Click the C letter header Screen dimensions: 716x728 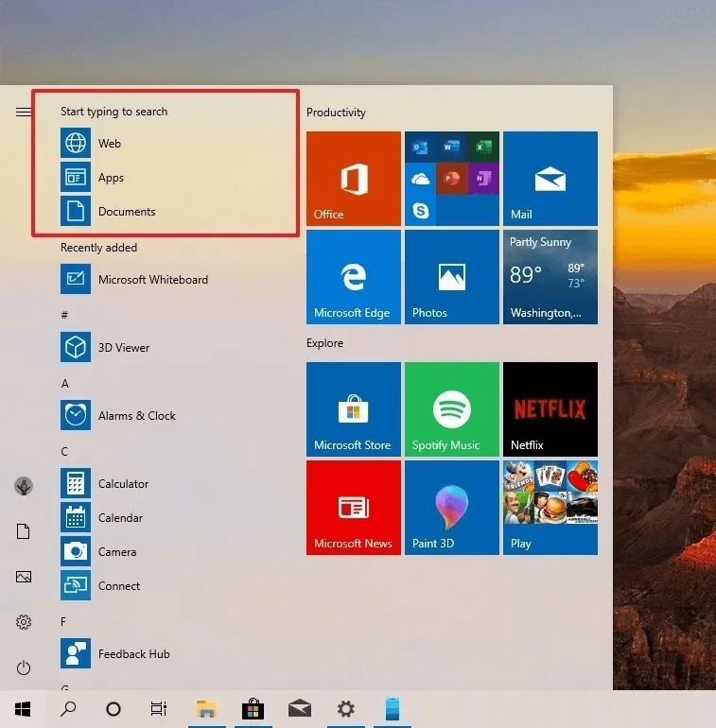[x=64, y=451]
